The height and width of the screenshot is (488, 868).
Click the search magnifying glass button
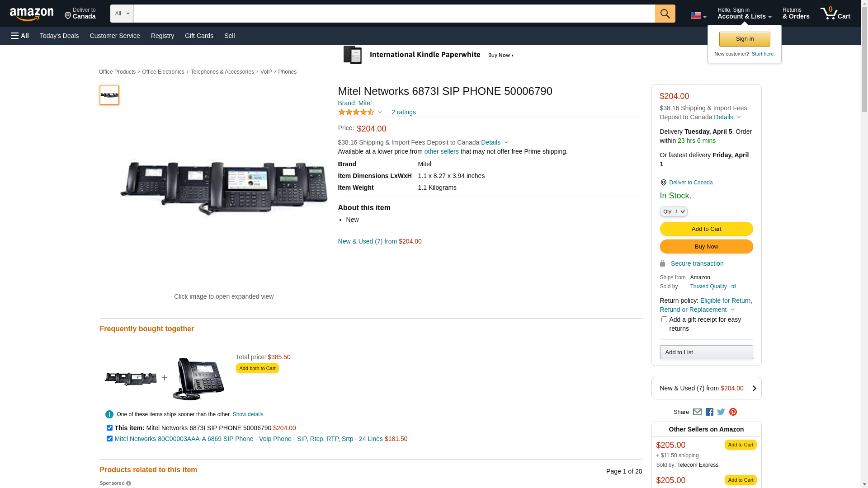pos(665,14)
